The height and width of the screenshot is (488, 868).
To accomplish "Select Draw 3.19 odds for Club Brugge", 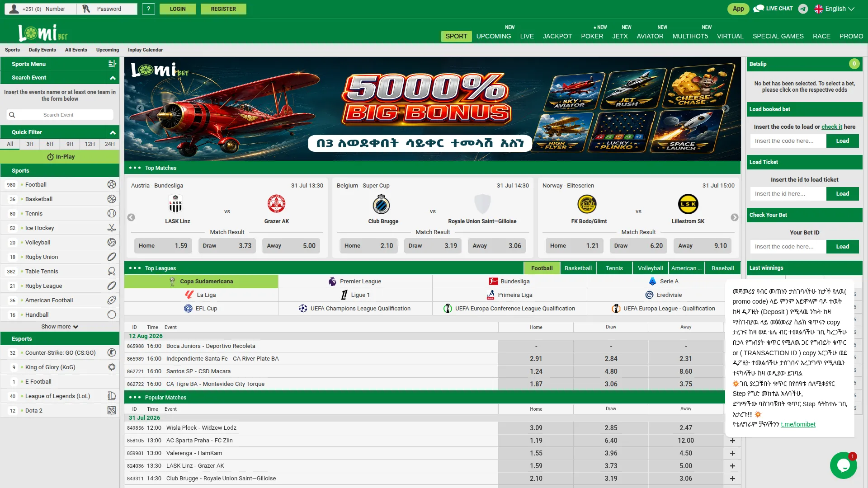I will (433, 246).
